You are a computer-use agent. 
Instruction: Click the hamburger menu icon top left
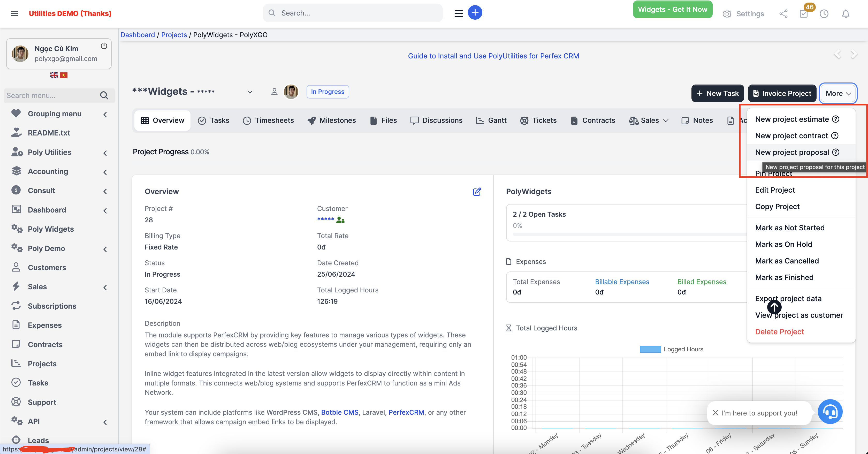[x=14, y=13]
